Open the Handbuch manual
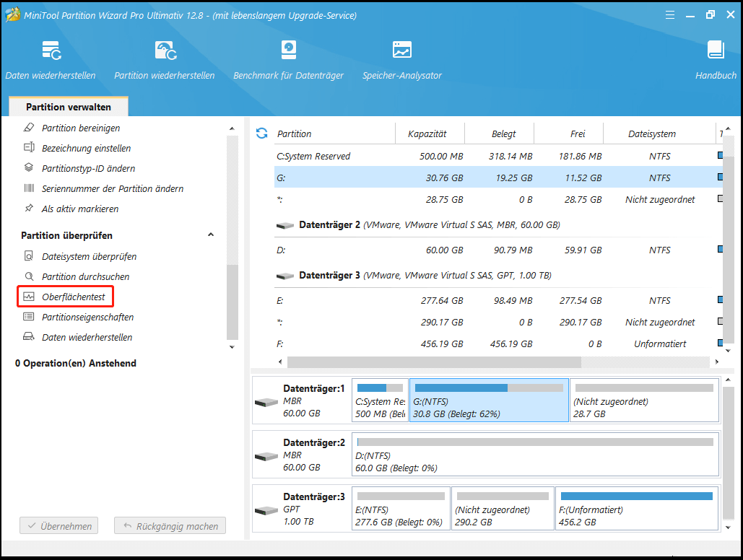Image resolution: width=743 pixels, height=560 pixels. click(716, 61)
